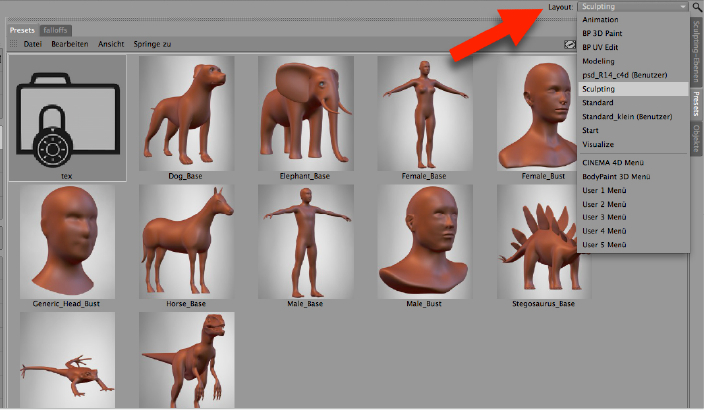Select the Elephant_Base sculpt preset

pyautogui.click(x=305, y=111)
